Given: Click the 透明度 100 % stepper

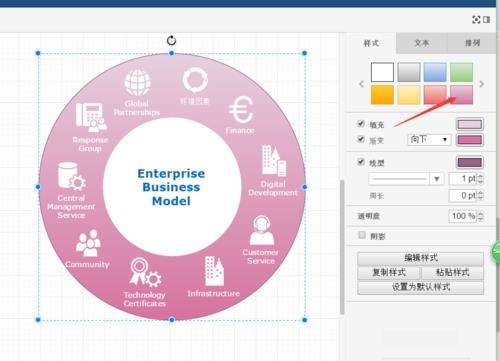Looking at the screenshot, I should coord(480,216).
